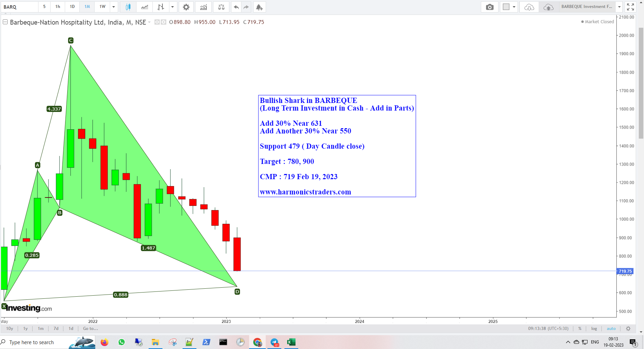Set date range to 1m

[41, 329]
